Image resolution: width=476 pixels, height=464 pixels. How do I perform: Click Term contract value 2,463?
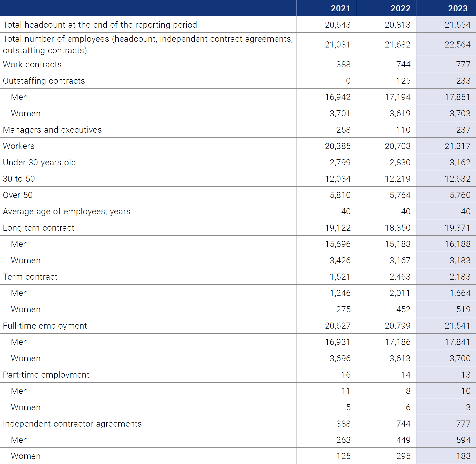click(400, 277)
